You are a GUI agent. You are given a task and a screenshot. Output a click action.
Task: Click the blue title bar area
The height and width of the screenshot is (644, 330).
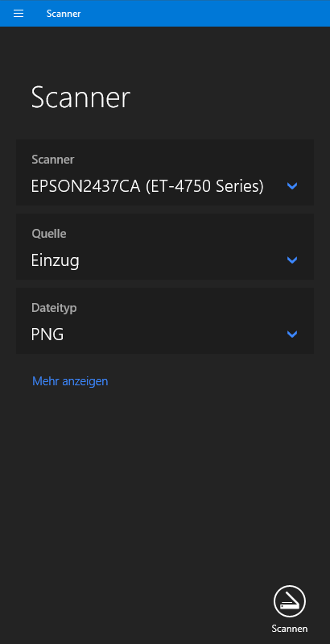[205, 14]
